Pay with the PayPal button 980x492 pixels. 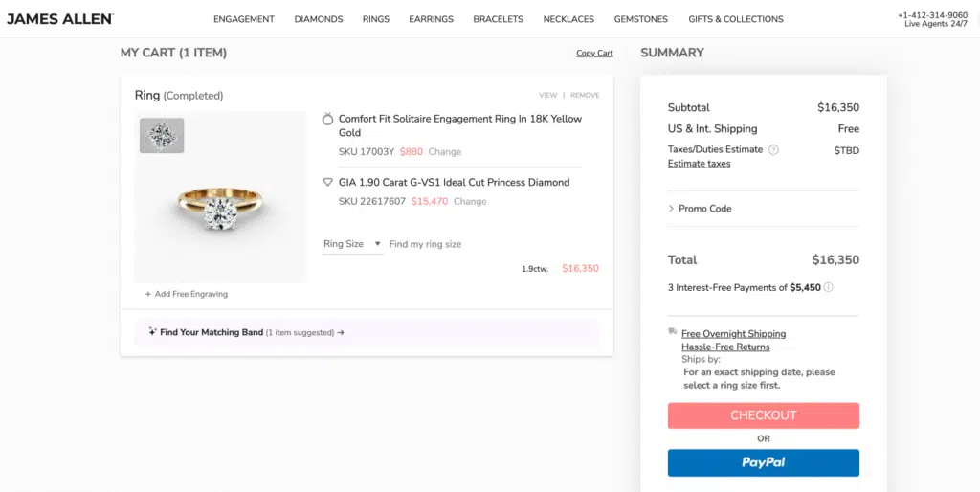pos(763,462)
